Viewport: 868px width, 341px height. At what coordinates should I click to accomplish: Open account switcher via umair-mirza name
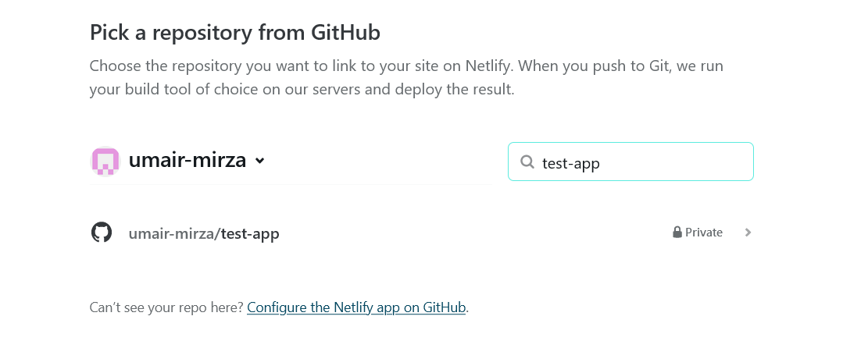[187, 160]
